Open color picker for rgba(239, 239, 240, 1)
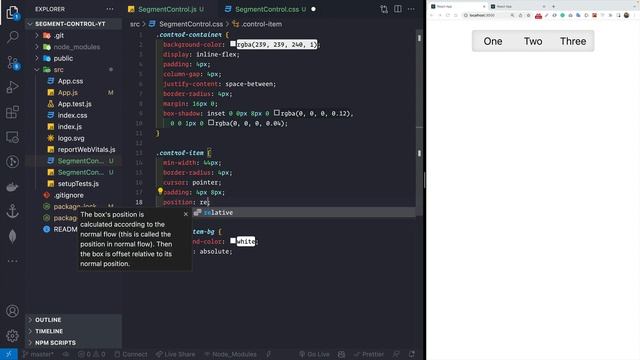 233,44
